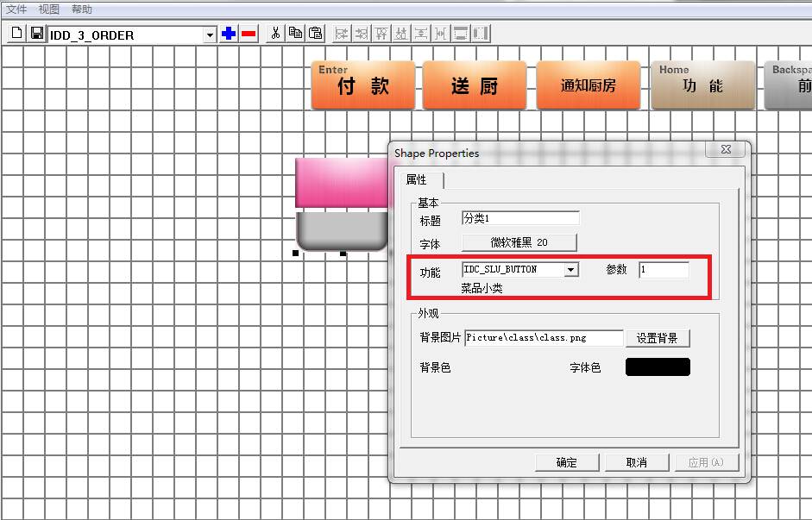Click the 菜品小类 description text
Viewport: 812px width, 520px height.
[482, 289]
